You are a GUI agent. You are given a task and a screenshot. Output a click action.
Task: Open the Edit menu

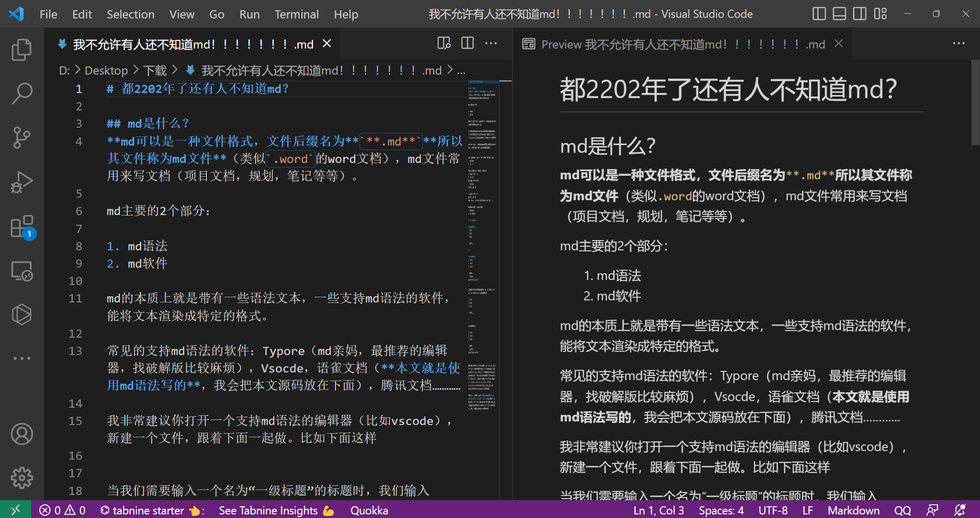click(x=82, y=14)
